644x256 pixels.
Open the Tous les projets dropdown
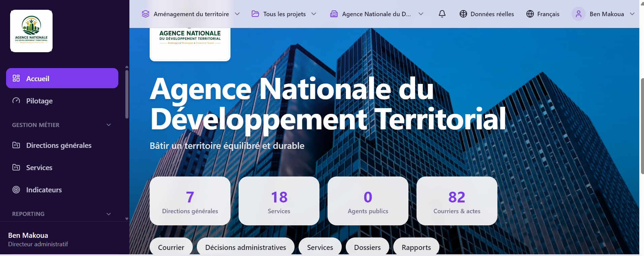point(314,14)
